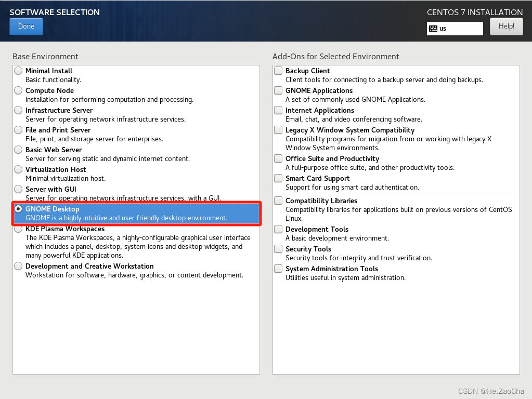Enable Legacy X Window System Compatibility checkbox

[x=278, y=130]
